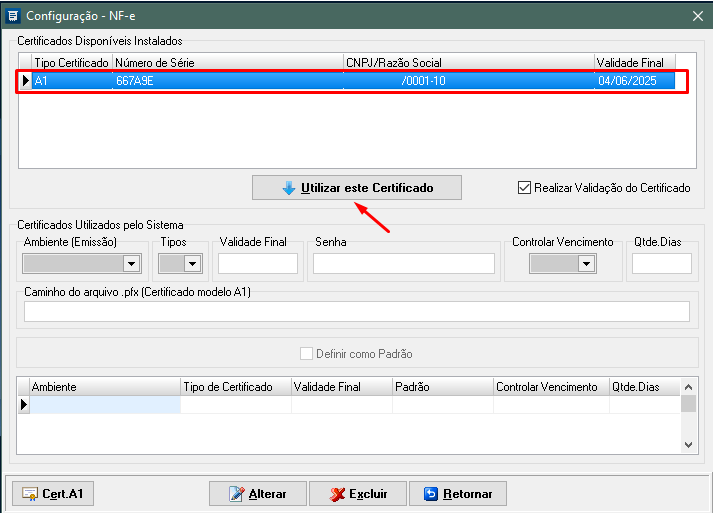Focus the Caminho do arquivo .pfx field
This screenshot has width=713, height=513.
(357, 312)
